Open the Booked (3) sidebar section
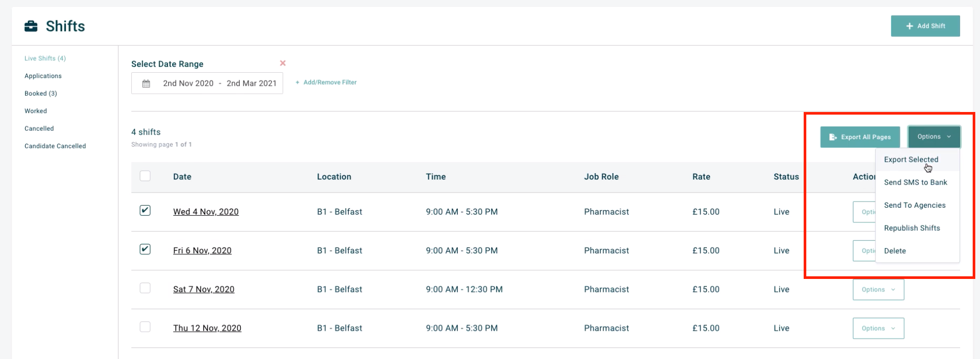The width and height of the screenshot is (980, 359). pos(41,94)
